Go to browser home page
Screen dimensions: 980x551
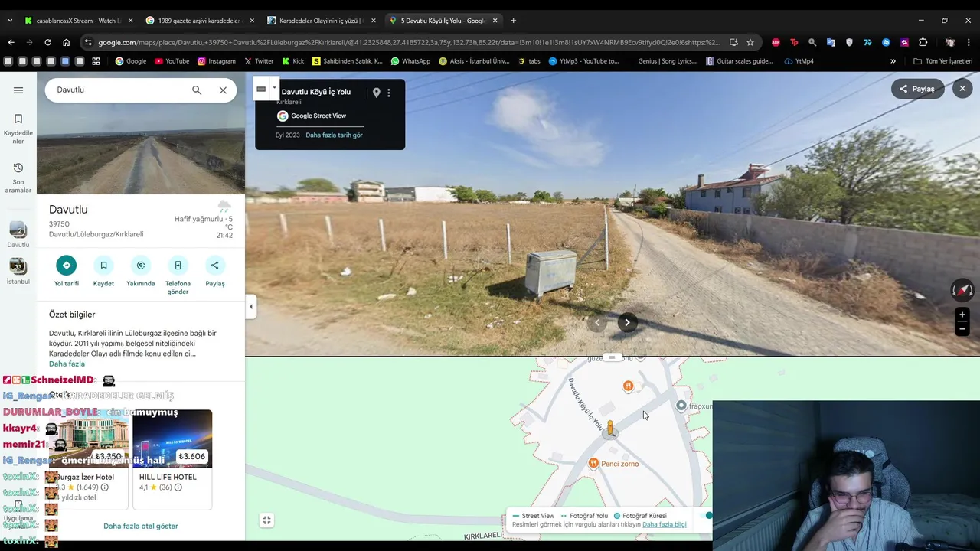point(67,42)
